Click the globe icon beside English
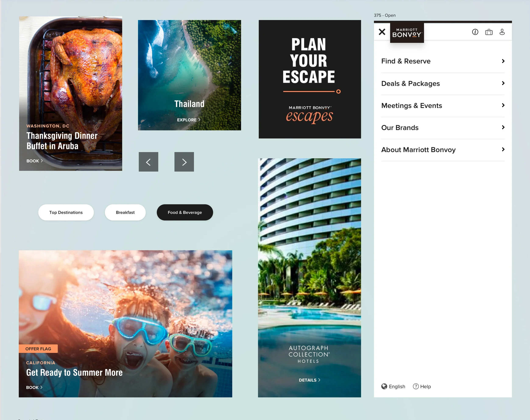The height and width of the screenshot is (420, 530). [x=384, y=386]
